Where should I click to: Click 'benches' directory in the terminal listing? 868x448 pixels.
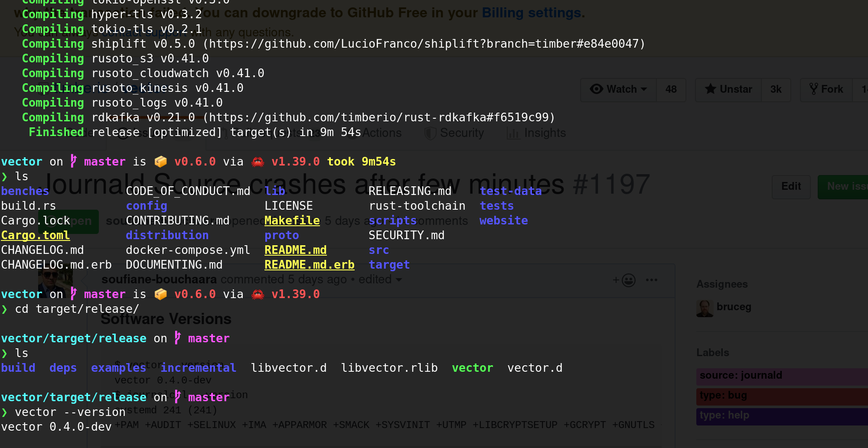[x=25, y=192]
